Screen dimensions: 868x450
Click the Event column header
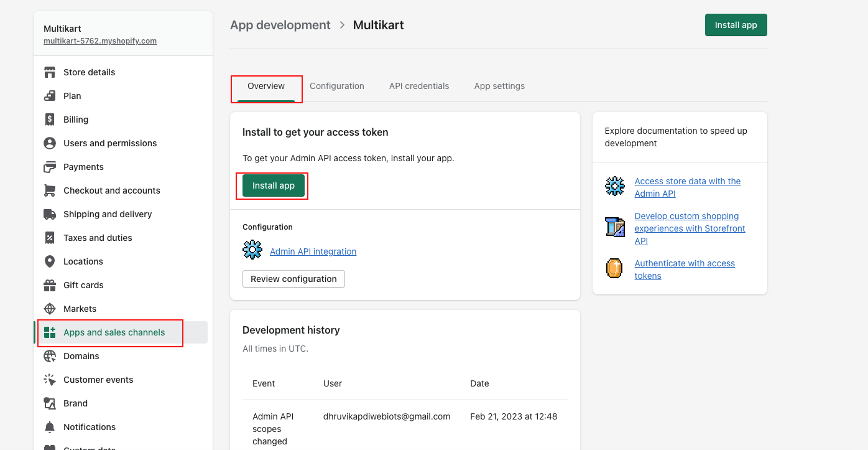click(264, 383)
